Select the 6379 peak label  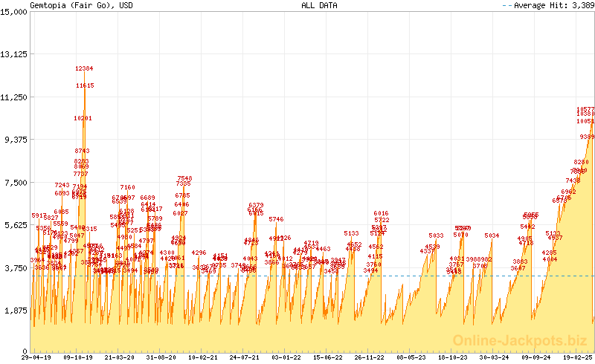(256, 205)
